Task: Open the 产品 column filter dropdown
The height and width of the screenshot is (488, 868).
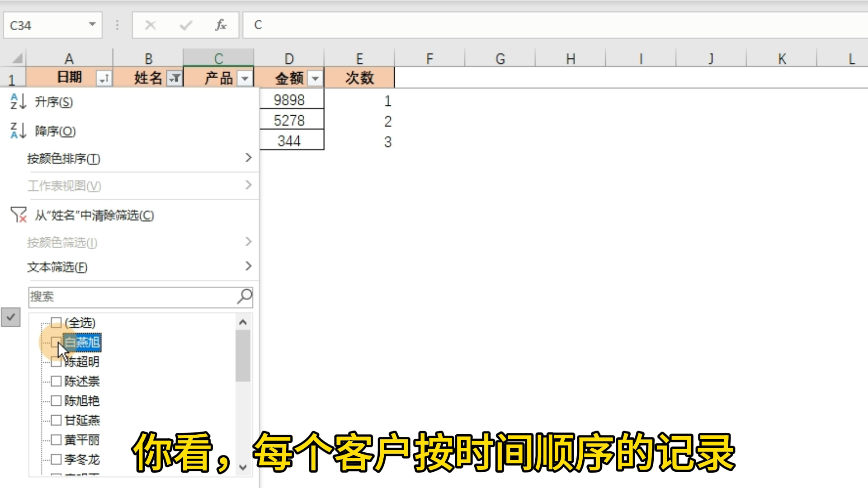Action: [x=245, y=77]
